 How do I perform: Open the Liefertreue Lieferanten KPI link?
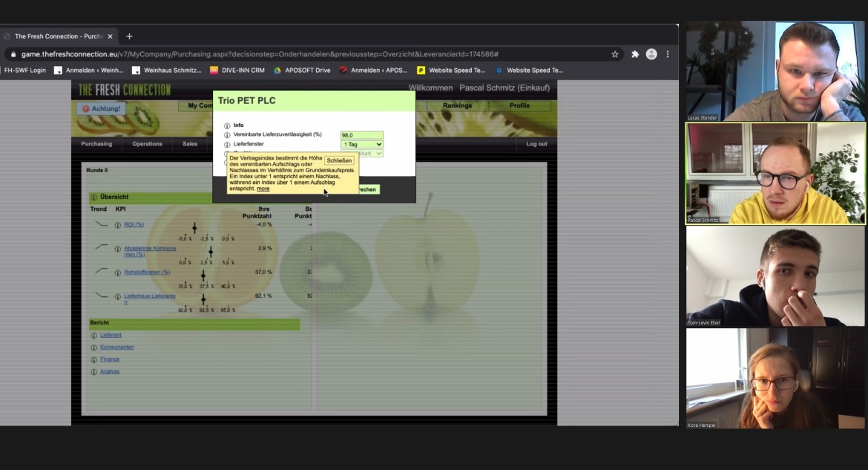point(149,299)
